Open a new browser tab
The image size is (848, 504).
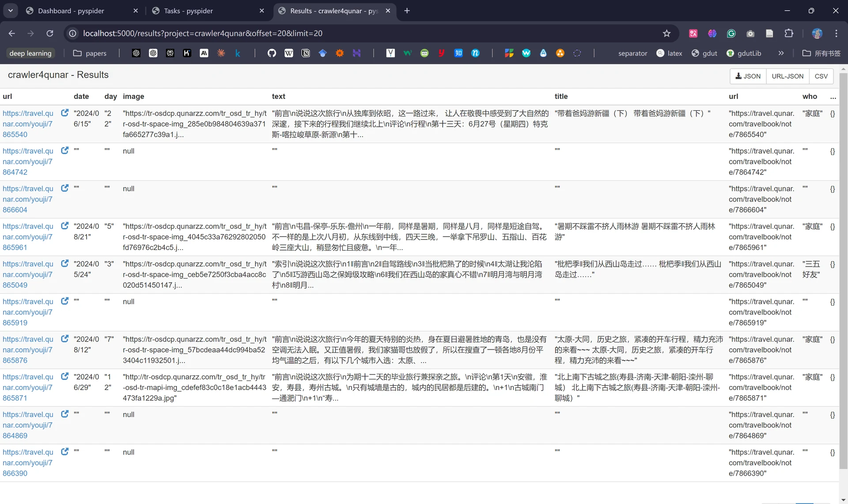tap(407, 11)
